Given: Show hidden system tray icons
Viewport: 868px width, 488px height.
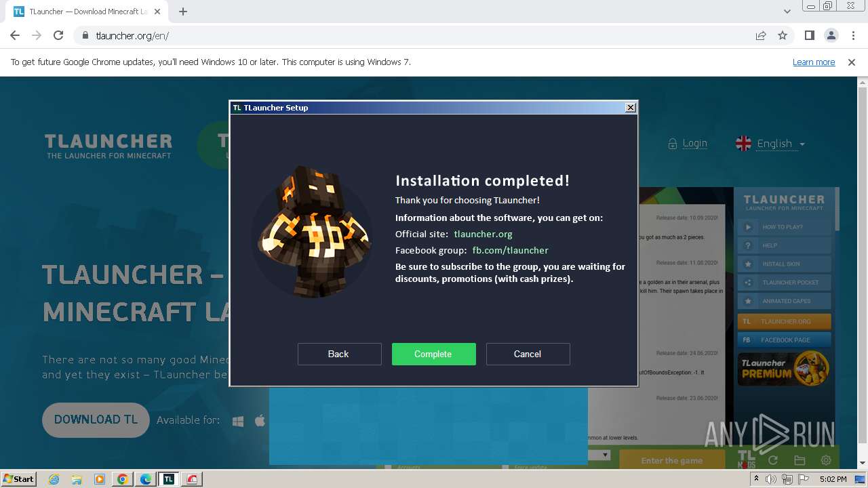Looking at the screenshot, I should click(757, 479).
